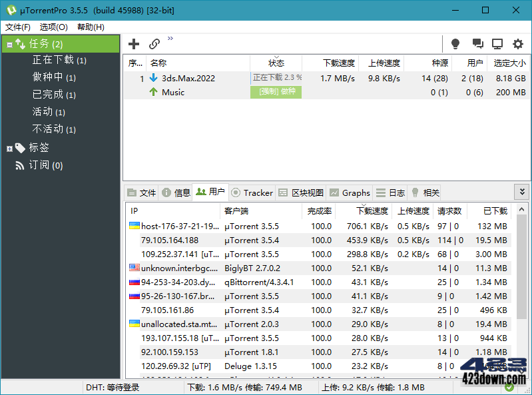
Task: Sort torrents by 名称 column header
Action: click(198, 63)
